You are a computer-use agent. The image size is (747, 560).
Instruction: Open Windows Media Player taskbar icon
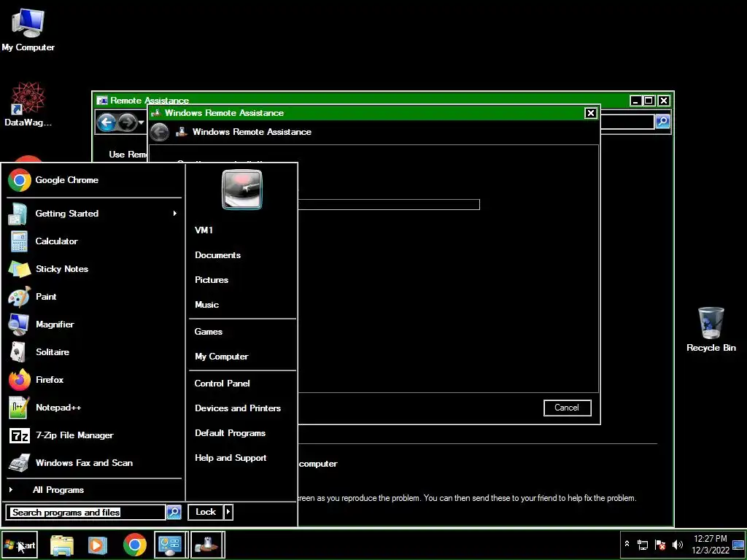97,545
